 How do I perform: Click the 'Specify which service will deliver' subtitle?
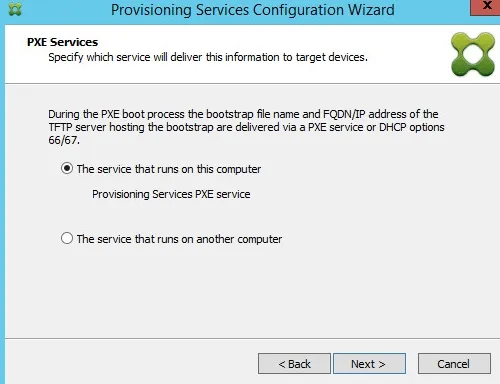coord(208,57)
